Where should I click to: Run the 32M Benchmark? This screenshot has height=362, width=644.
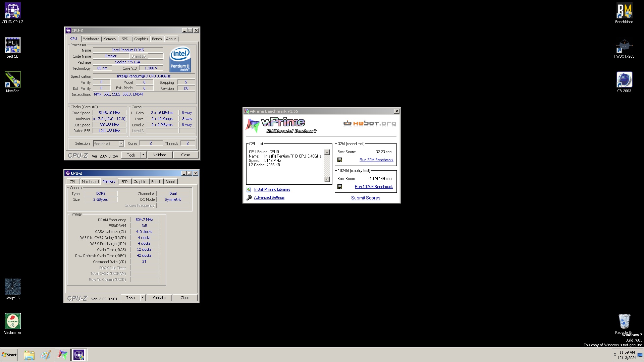(x=376, y=160)
